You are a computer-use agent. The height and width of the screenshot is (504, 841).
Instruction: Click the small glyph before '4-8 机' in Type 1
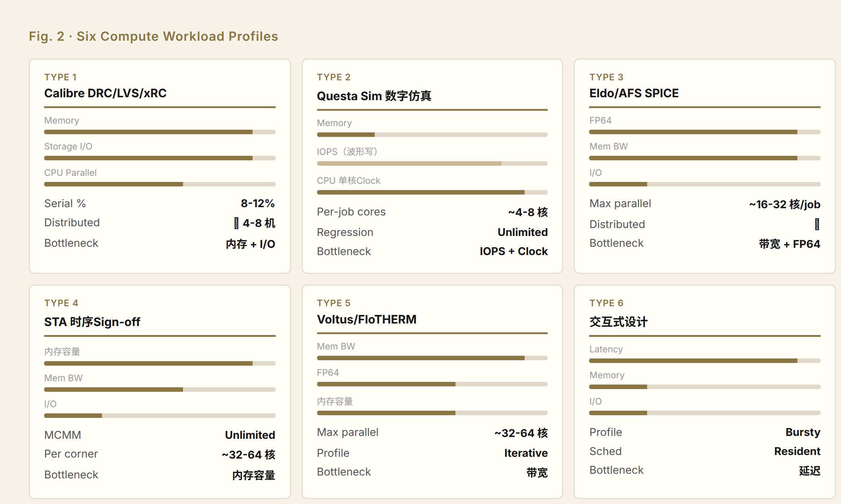[x=236, y=223]
